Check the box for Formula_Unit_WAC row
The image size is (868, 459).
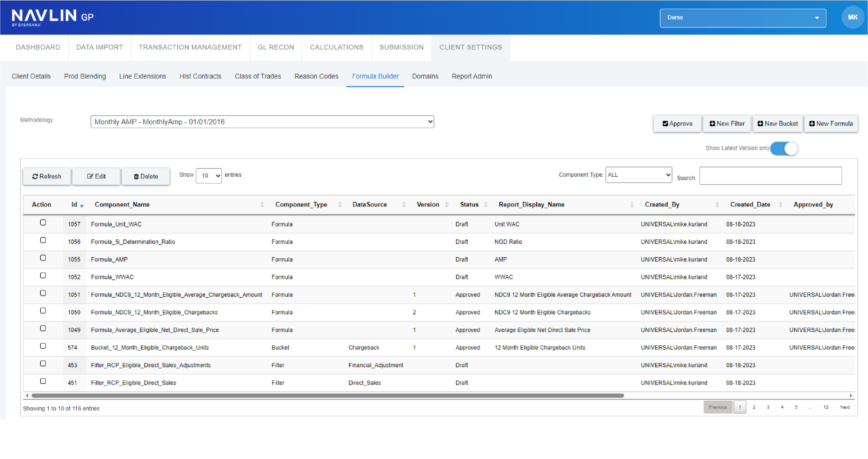coord(43,223)
